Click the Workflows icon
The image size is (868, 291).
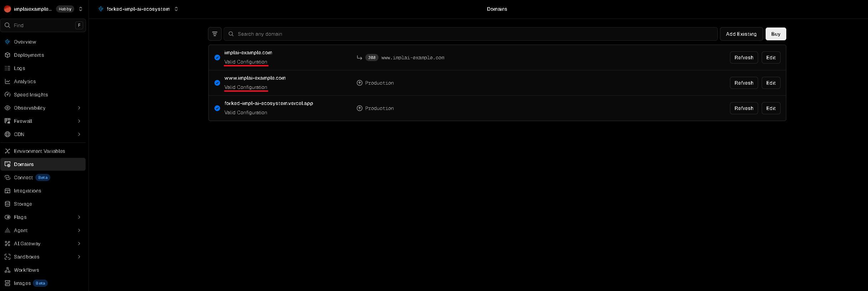click(x=7, y=270)
